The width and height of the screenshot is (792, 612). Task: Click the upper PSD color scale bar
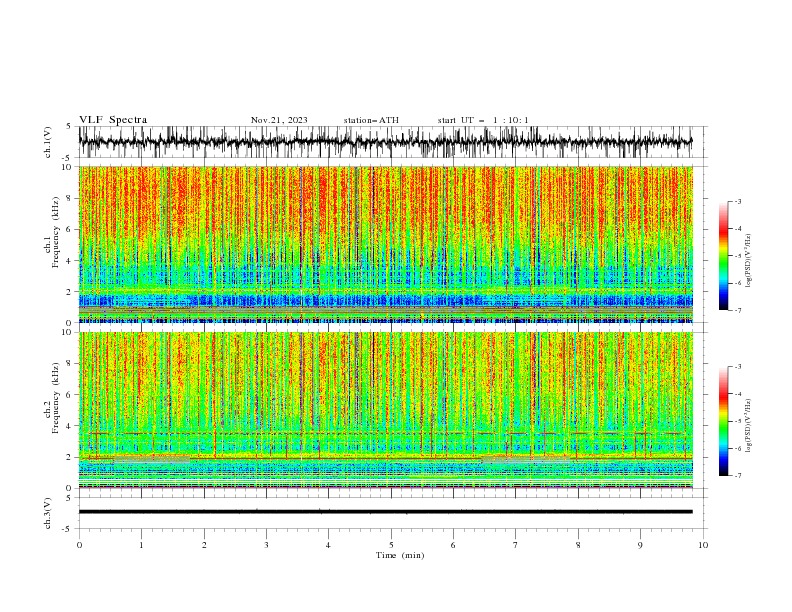pos(723,256)
